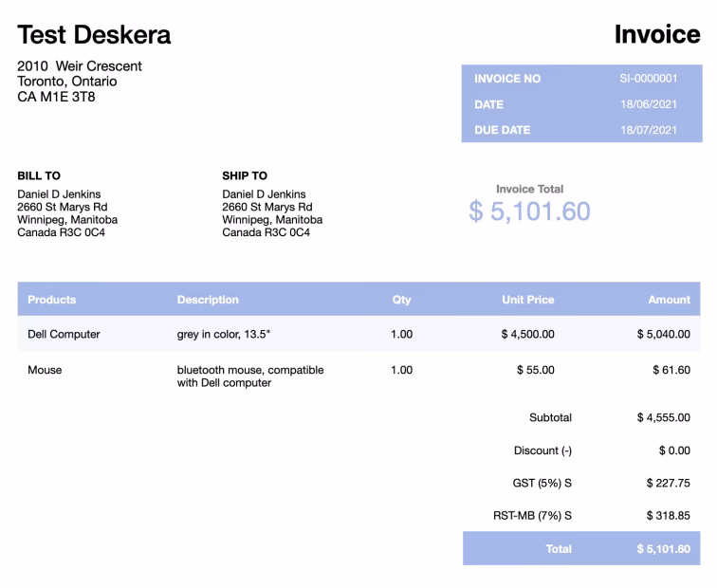
Task: Click the GST (5%) S label
Action: (542, 483)
